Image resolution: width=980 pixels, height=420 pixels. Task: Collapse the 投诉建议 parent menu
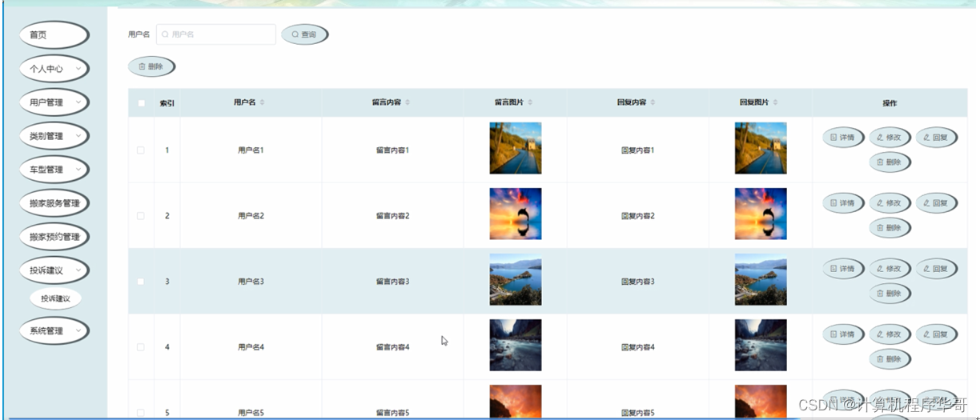(x=54, y=270)
